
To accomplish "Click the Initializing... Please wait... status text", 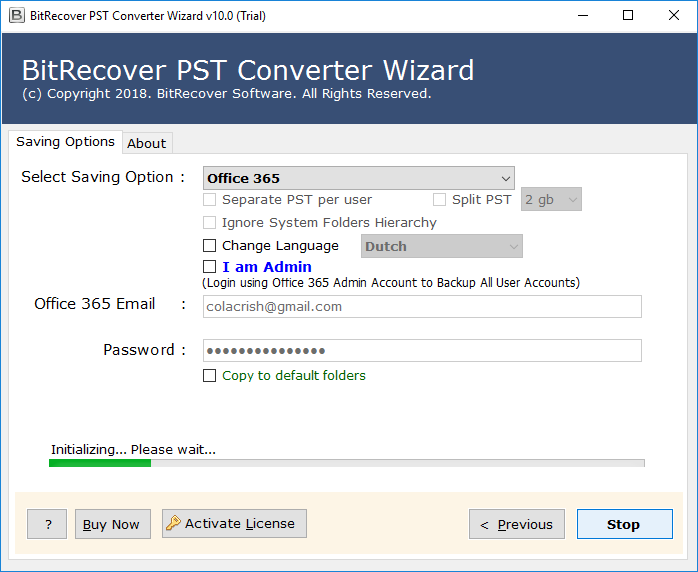I will (134, 450).
